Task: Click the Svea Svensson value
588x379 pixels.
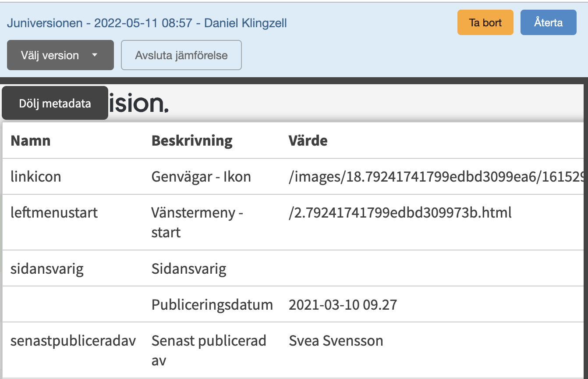Action: tap(336, 340)
